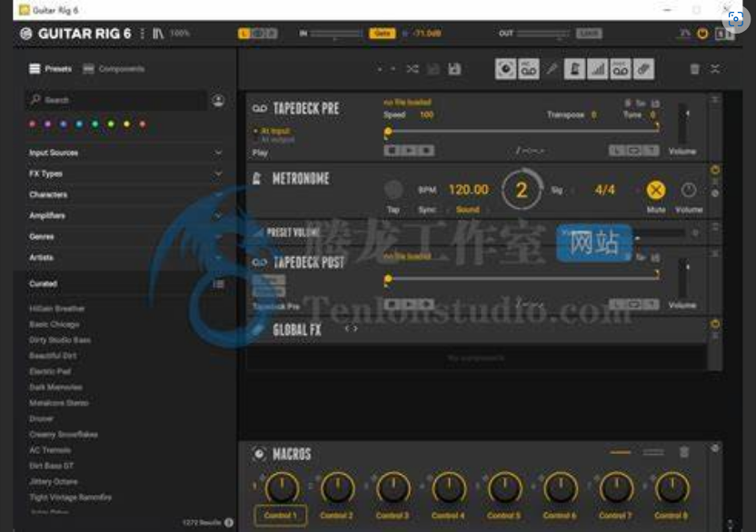
Task: Collapse the Tapedeck Pre module
Action: [x=715, y=100]
